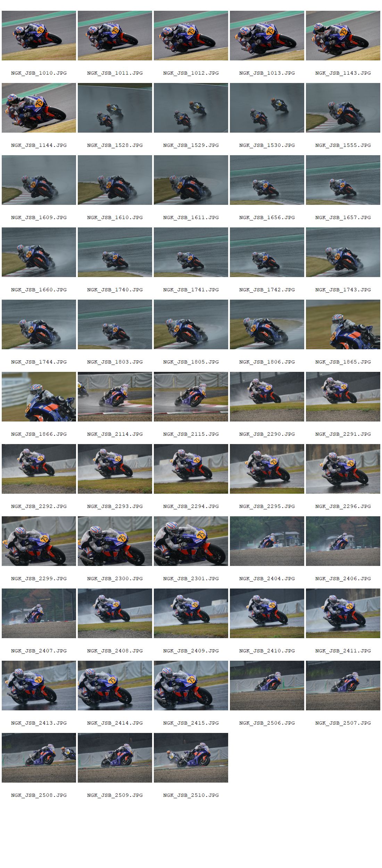The width and height of the screenshot is (382, 868).
Task: Open the NGK_JSB_2407.JPG photo
Action: 39,613
